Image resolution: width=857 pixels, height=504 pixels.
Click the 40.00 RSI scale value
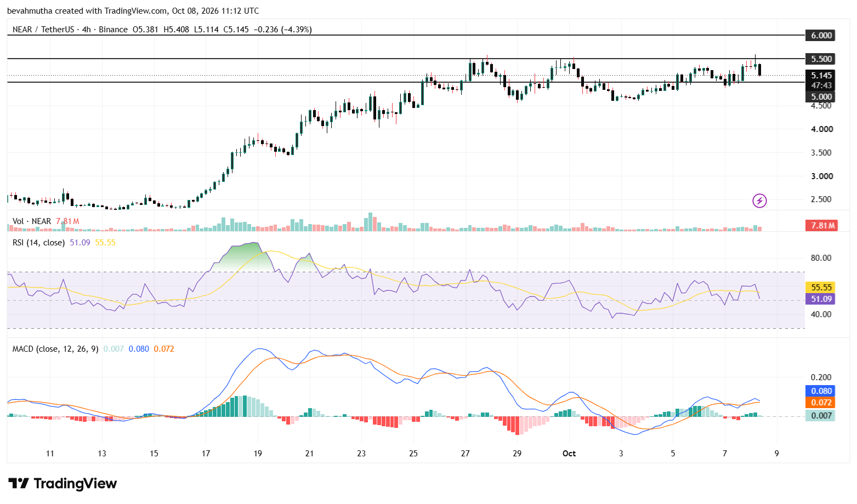pos(821,314)
